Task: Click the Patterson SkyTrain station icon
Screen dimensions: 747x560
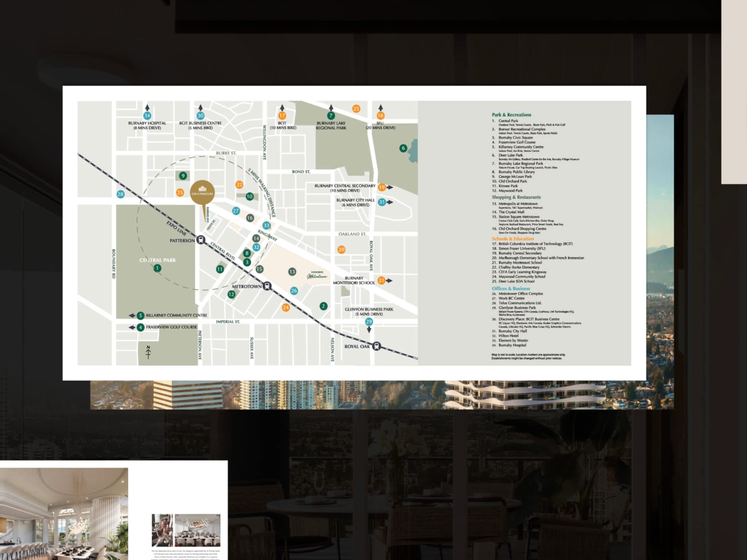Action: click(x=201, y=240)
